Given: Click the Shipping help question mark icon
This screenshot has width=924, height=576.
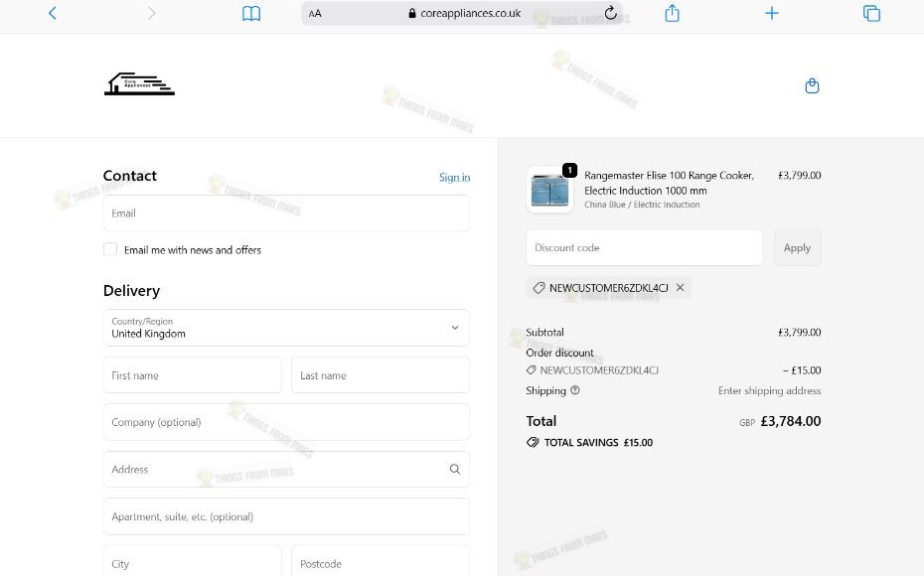Looking at the screenshot, I should click(x=575, y=390).
